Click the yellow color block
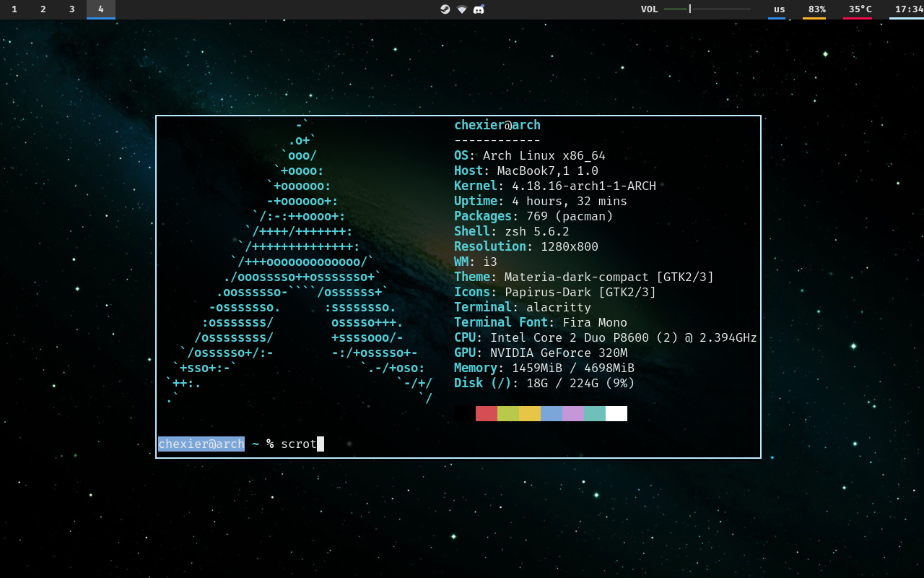 (530, 413)
